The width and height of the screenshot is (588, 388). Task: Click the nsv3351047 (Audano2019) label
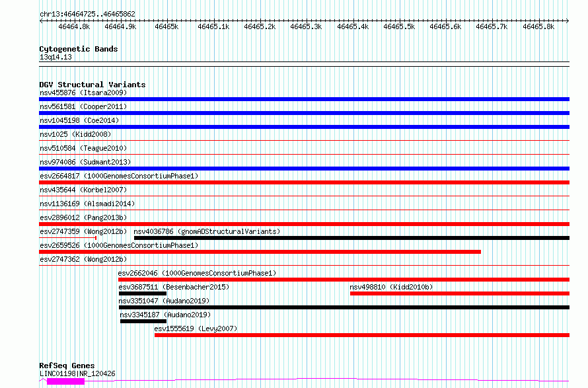[164, 301]
